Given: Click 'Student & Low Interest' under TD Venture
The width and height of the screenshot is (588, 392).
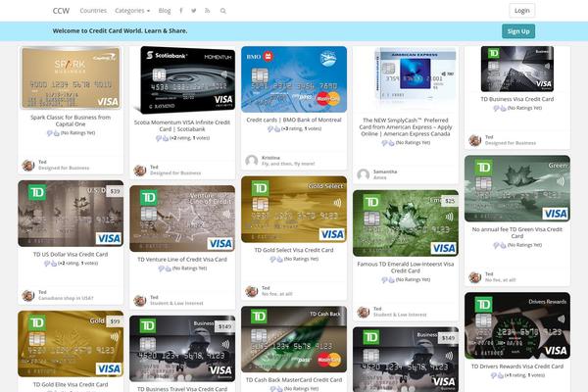Looking at the screenshot, I should (x=176, y=303).
